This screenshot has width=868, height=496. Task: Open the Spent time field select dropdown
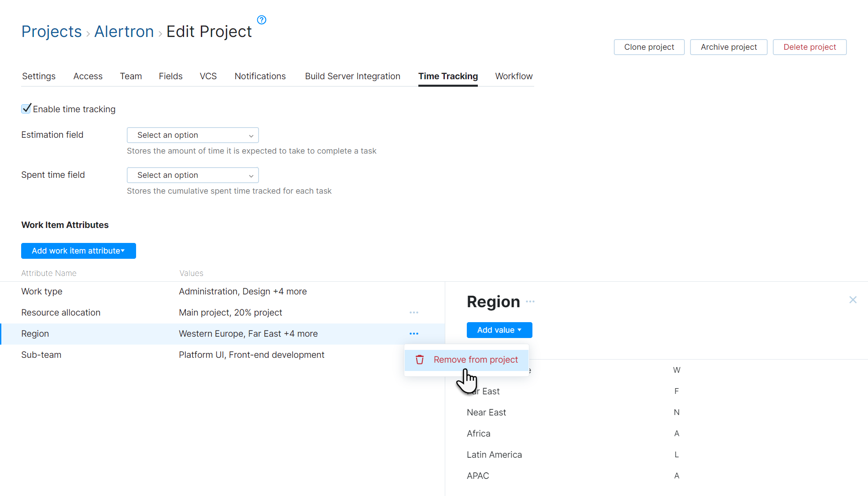[192, 175]
